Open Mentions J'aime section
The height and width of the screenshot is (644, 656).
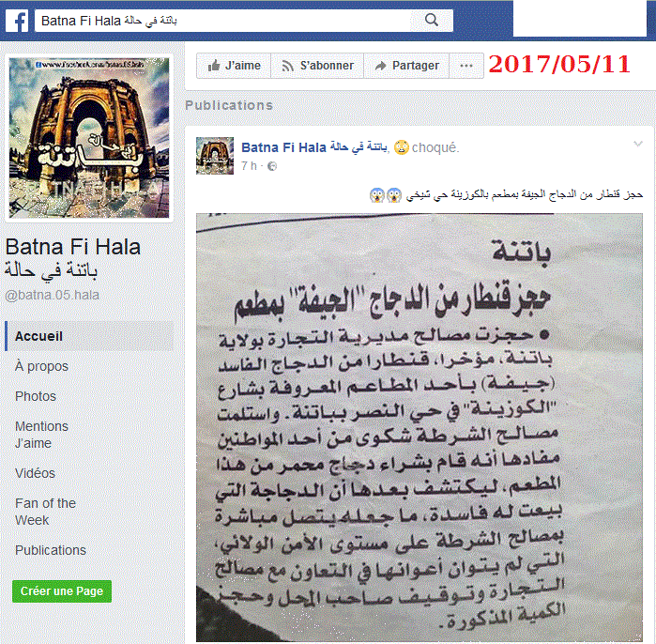pyautogui.click(x=41, y=435)
